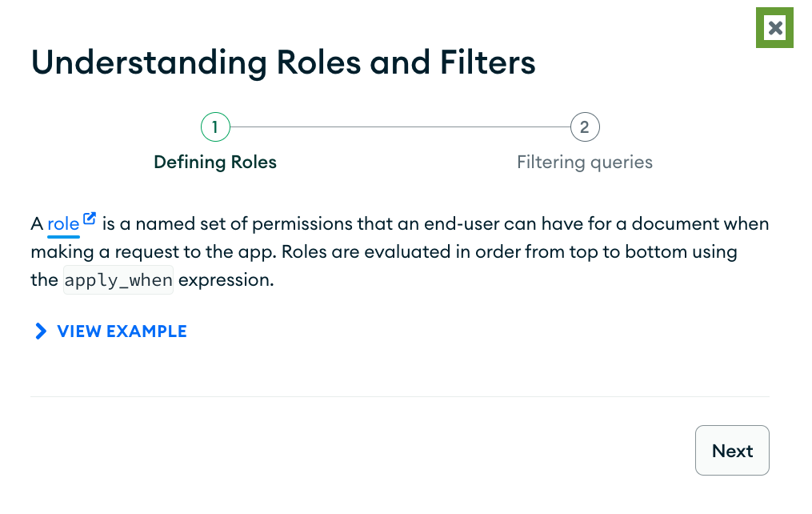This screenshot has width=812, height=514.
Task: Expand the VIEW EXAMPLE section
Action: click(x=121, y=331)
